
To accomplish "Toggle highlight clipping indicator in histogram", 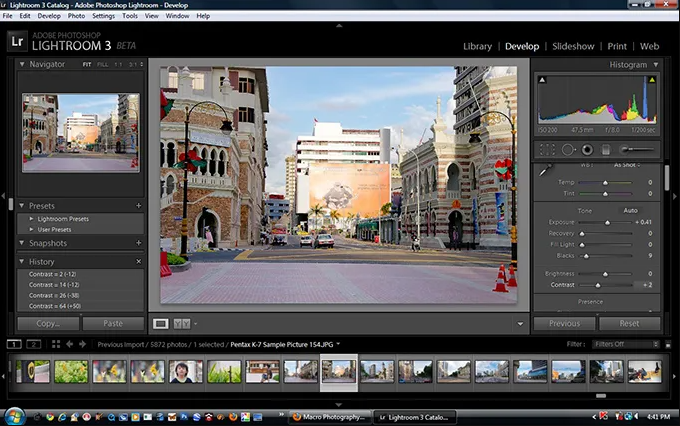I will click(654, 79).
